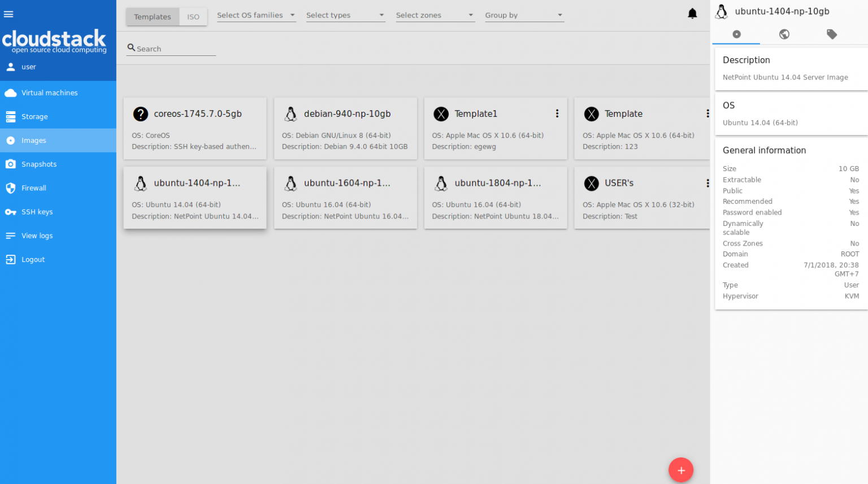Screen dimensions: 868x484
Task: Click the Search input field
Action: [x=175, y=49]
